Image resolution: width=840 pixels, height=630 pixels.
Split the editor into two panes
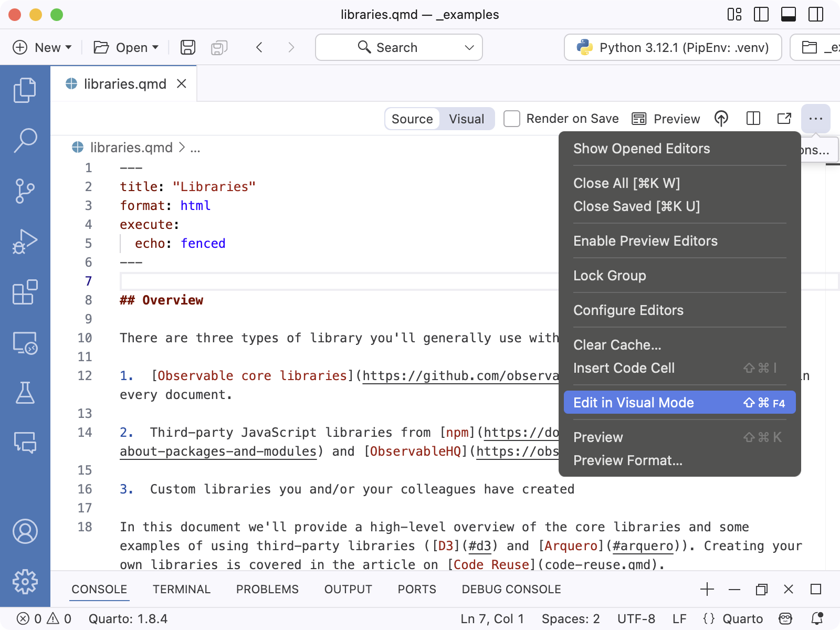(753, 119)
